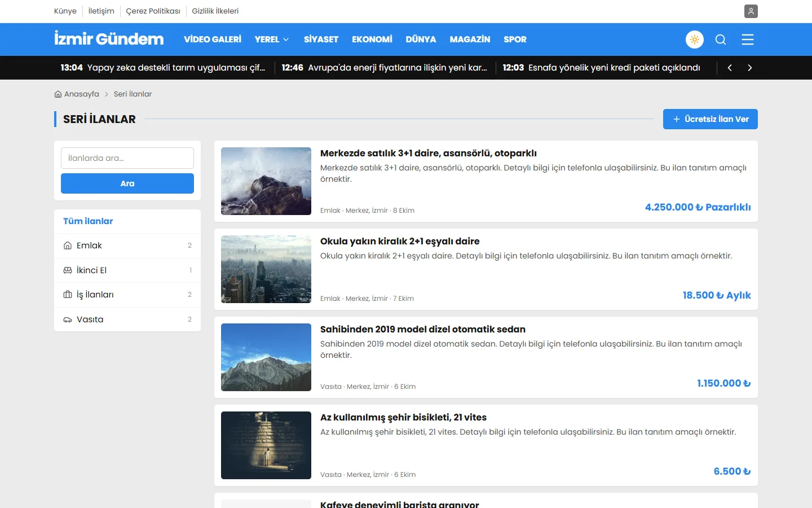Open listing title Az kullanılmış şehir bisikleti
This screenshot has height=508, width=812.
(403, 418)
